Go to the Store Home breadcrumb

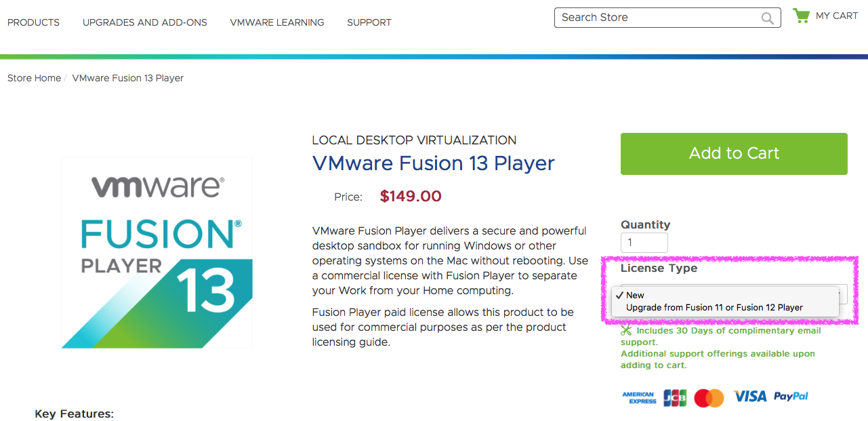click(x=34, y=78)
